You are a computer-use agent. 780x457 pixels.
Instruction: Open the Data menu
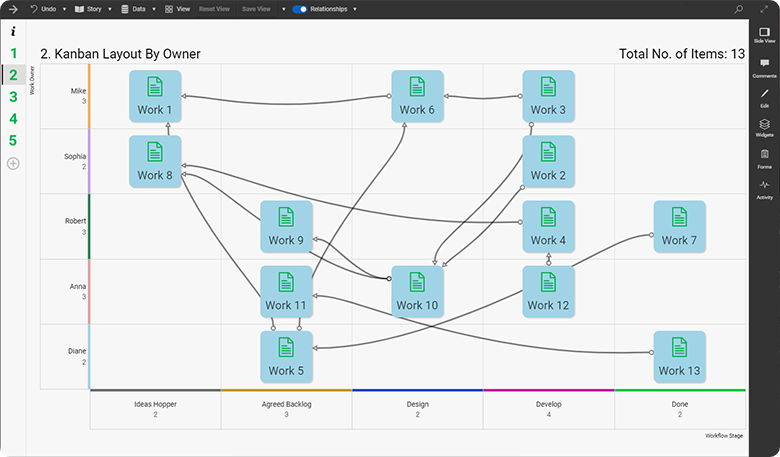point(137,8)
